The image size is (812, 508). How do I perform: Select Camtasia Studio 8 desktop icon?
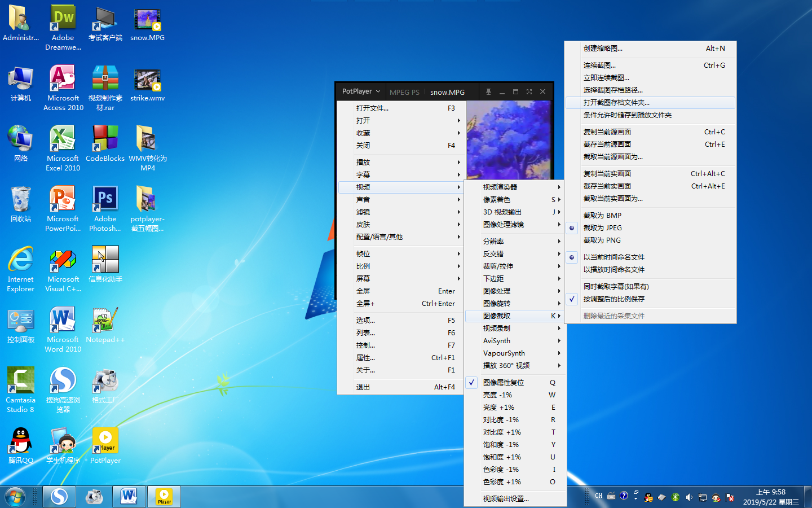pyautogui.click(x=21, y=390)
